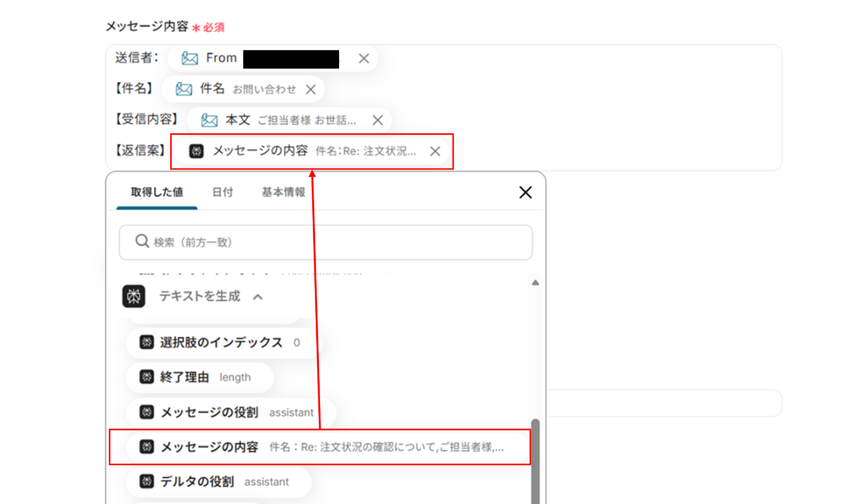Screen dimensions: 867x504
Task: Switch to the 基本情報 tab
Action: click(x=283, y=193)
